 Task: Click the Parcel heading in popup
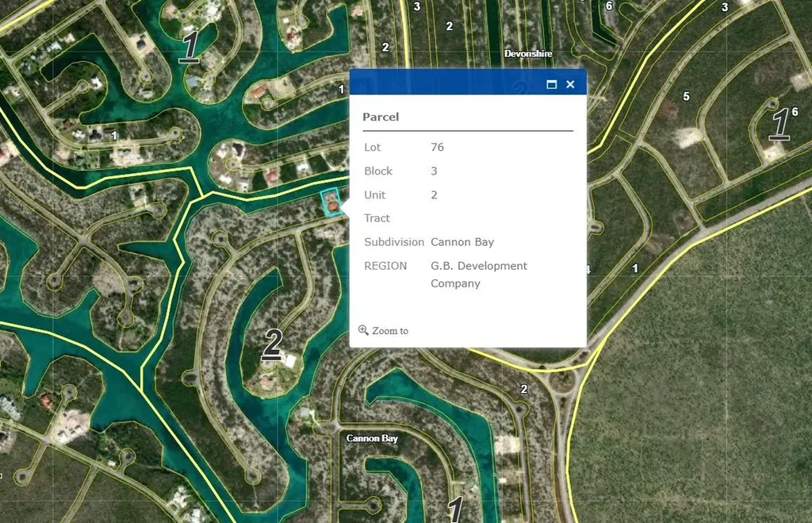tap(381, 117)
